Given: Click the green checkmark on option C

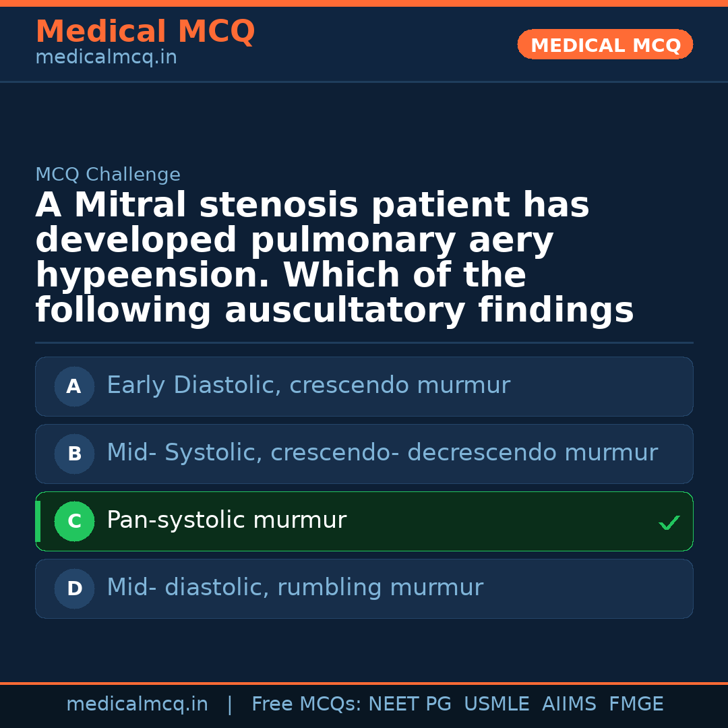Looking at the screenshot, I should tap(669, 522).
